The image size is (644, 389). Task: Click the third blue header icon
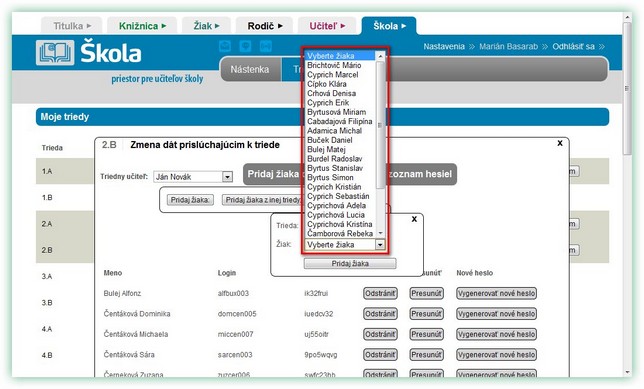(x=266, y=46)
